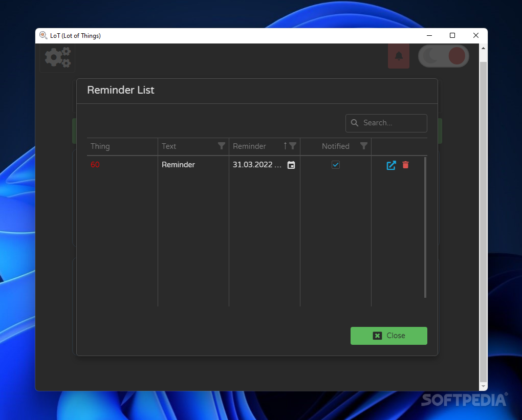
Task: Close the LoT window
Action: pos(476,35)
